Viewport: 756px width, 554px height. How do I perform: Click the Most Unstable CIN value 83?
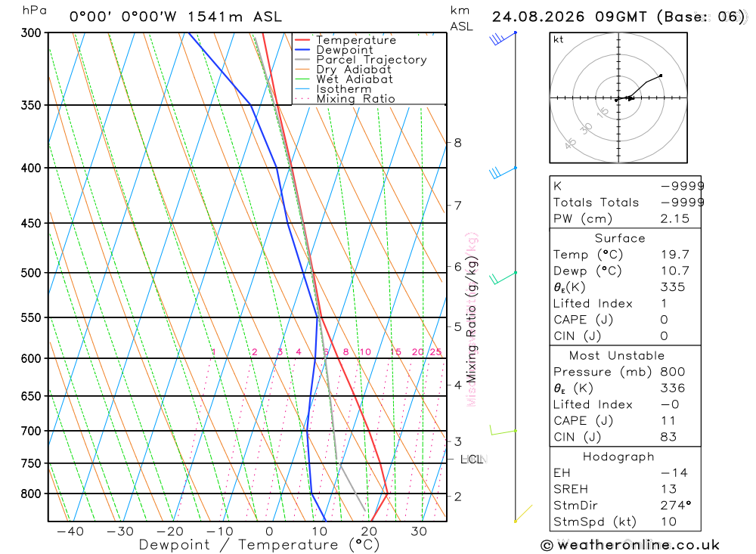pyautogui.click(x=669, y=438)
